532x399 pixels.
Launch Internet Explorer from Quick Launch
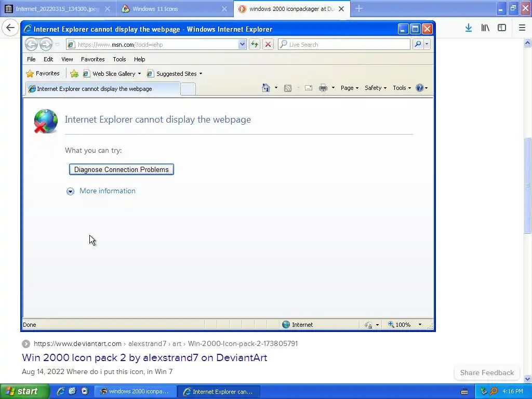click(x=60, y=391)
